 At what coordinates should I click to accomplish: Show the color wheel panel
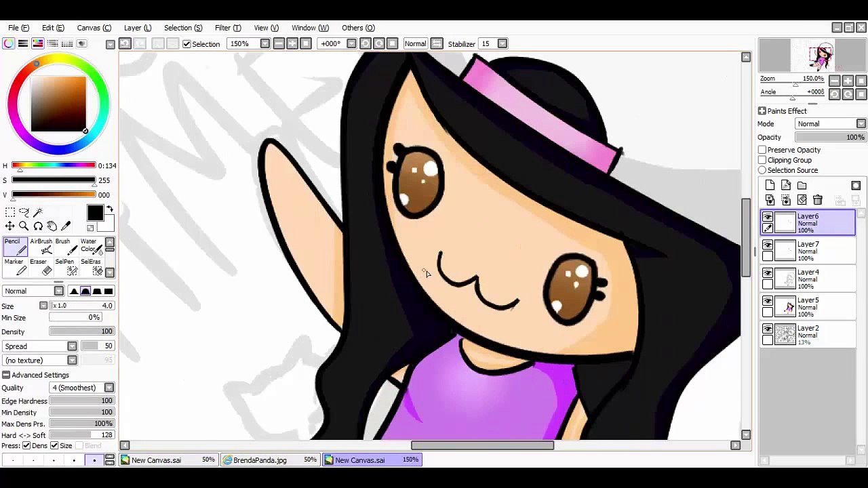pyautogui.click(x=8, y=43)
